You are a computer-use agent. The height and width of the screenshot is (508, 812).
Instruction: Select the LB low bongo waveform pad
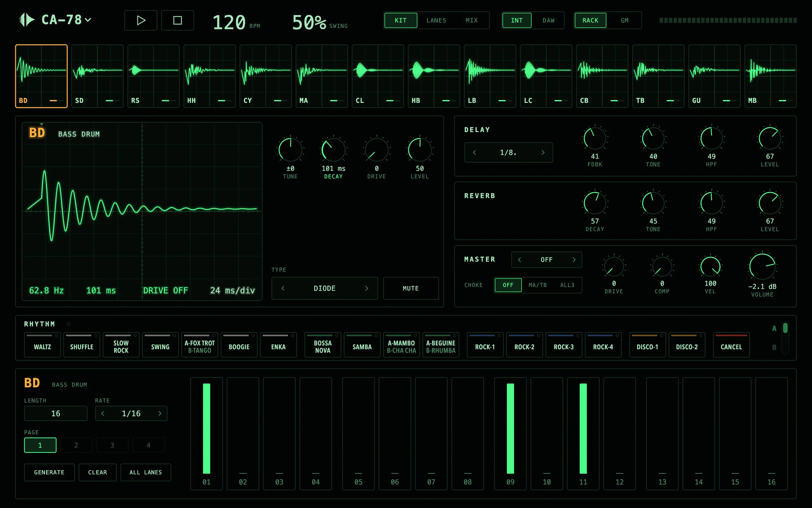[490, 76]
